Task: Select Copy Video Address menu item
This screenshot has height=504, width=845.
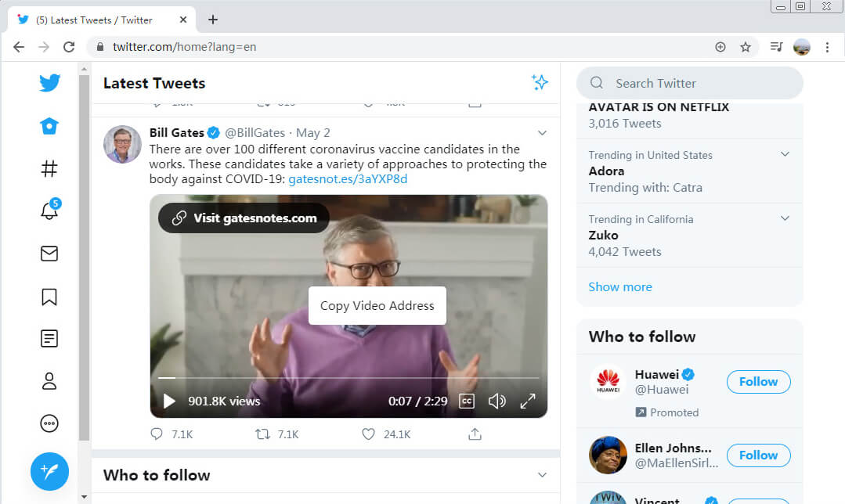Action: [377, 305]
